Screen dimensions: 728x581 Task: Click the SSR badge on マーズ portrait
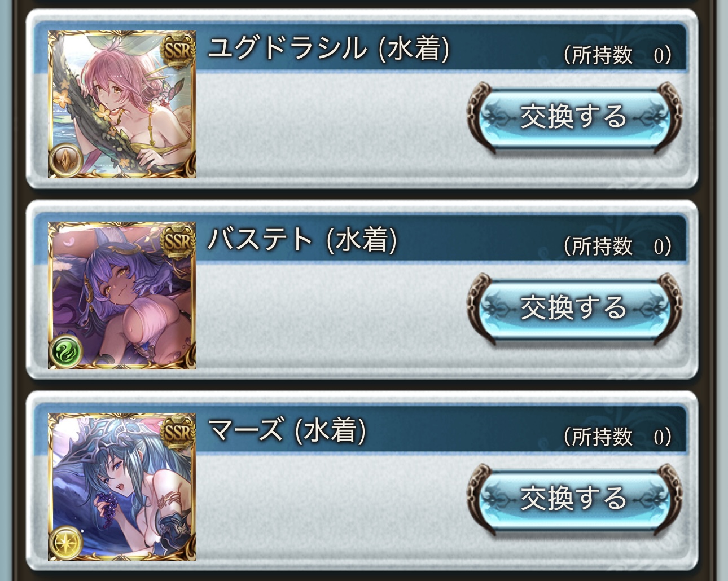[178, 432]
